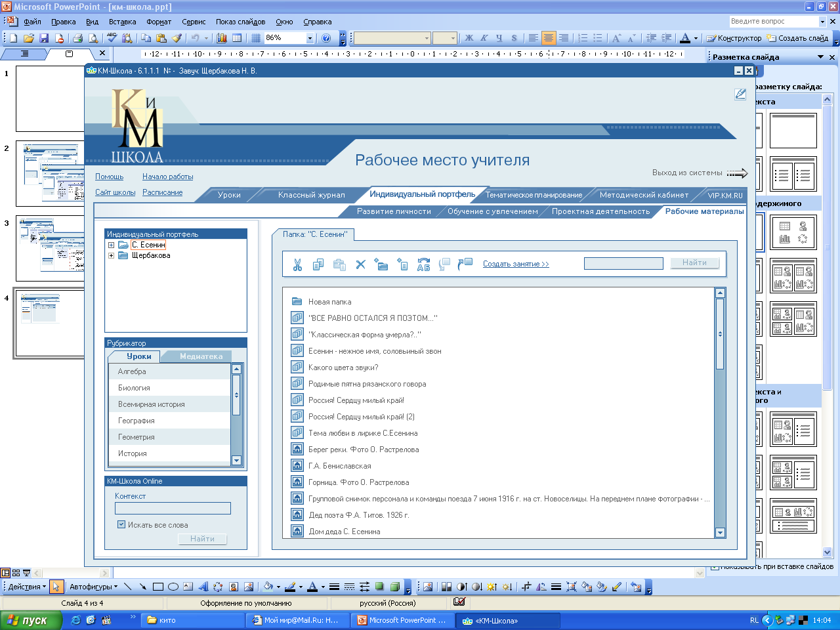Select slide 2 thumbnail in PowerPoint panel
This screenshot has width=840, height=630.
tap(50, 174)
